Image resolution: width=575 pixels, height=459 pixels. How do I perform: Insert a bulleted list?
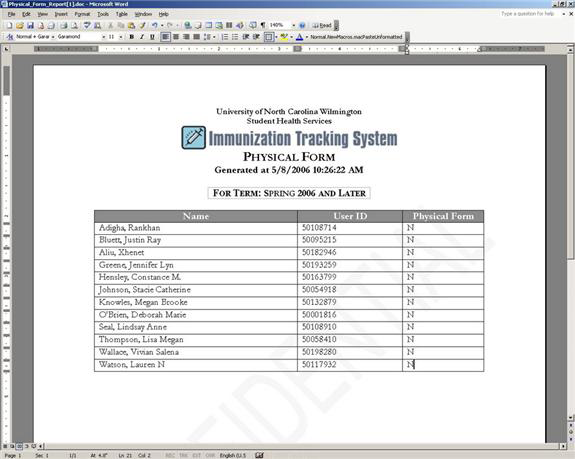pos(235,37)
